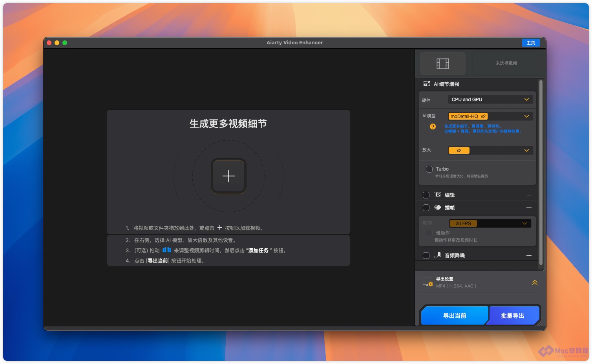Image resolution: width=592 pixels, height=364 pixels.
Task: Click the 插帧 frame interpolation icon
Action: [x=438, y=207]
